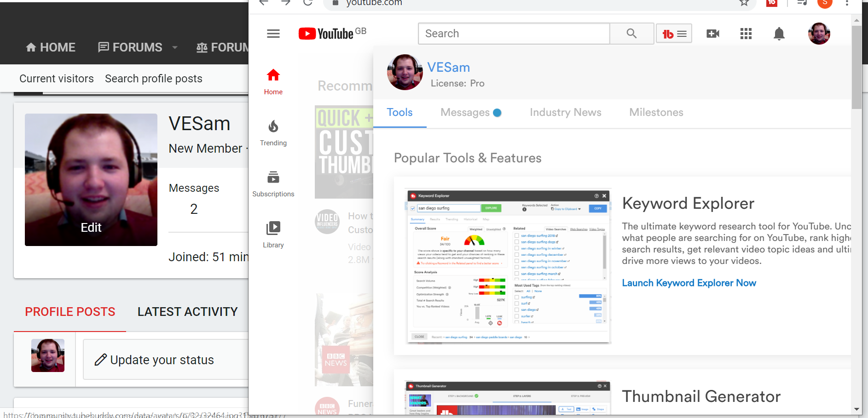The height and width of the screenshot is (418, 868).
Task: Click the browser window vertical scrollbar thumb
Action: pyautogui.click(x=856, y=67)
